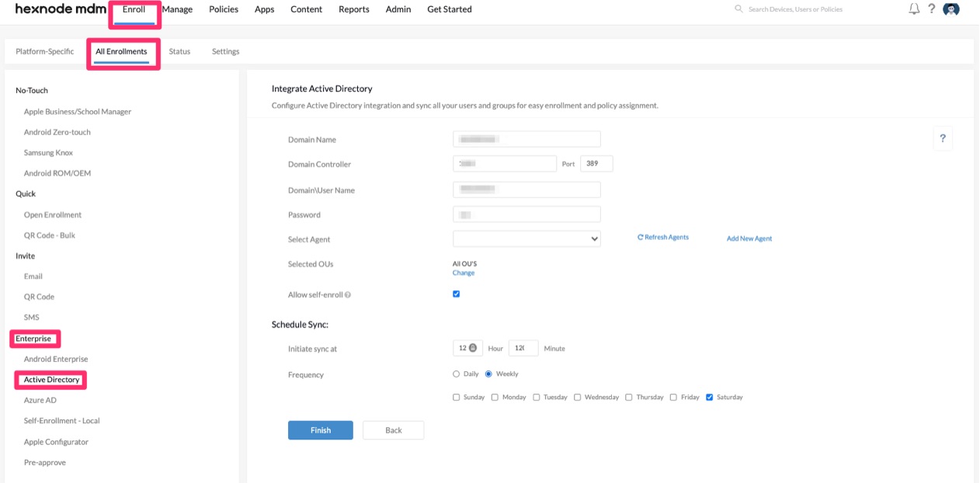The image size is (980, 483).
Task: Open the sync Hour selector
Action: (468, 349)
